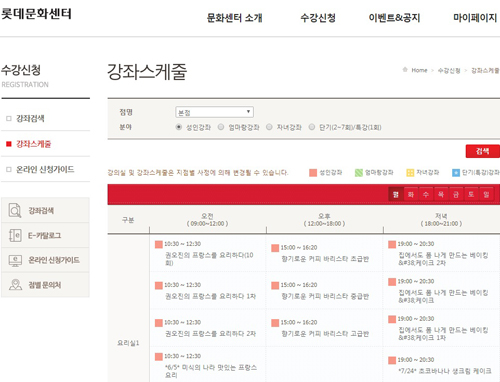The width and height of the screenshot is (500, 382).
Task: Click the 오전 (09:00~12:00) column header
Action: point(207,220)
